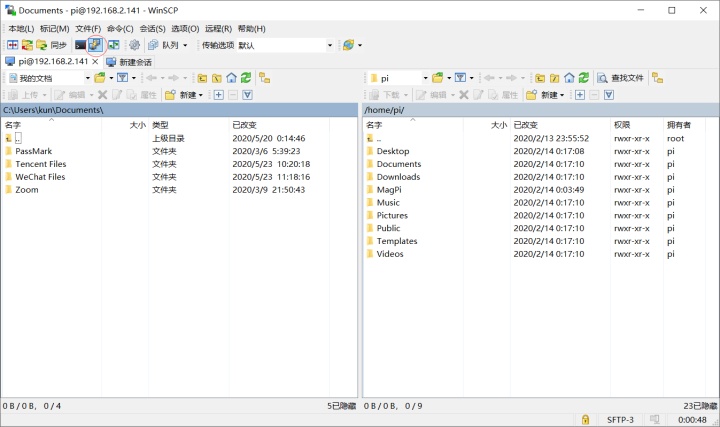Open the 本地(L) menu

pyautogui.click(x=21, y=28)
